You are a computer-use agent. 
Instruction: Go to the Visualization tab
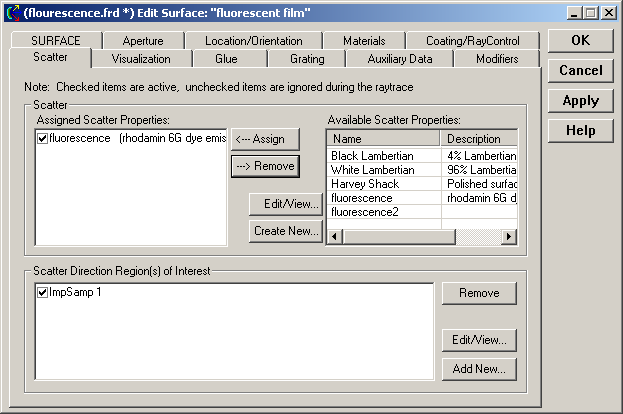(x=141, y=59)
